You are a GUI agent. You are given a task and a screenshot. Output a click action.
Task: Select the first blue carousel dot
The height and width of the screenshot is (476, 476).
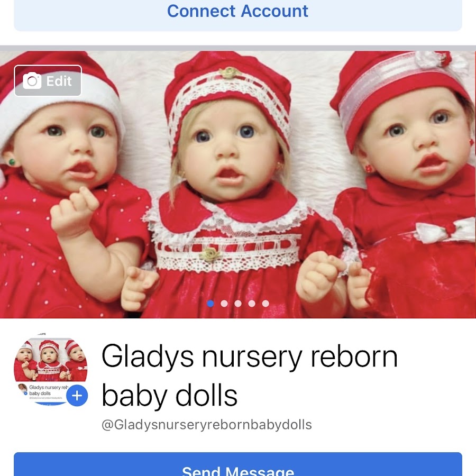[210, 303]
